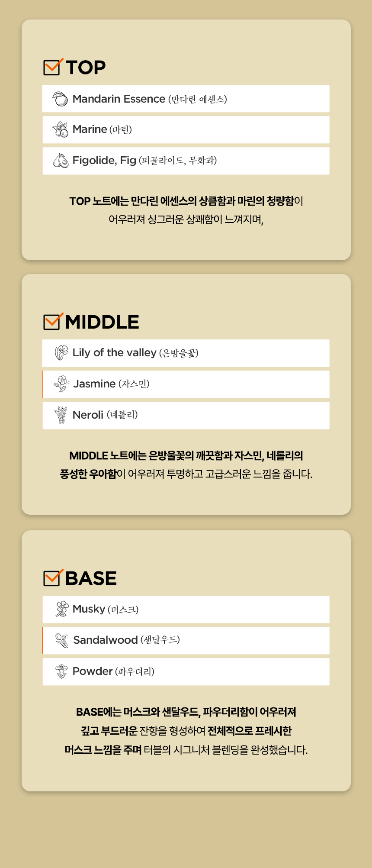Toggle the BASE checkbox
The width and height of the screenshot is (372, 868).
point(52,578)
